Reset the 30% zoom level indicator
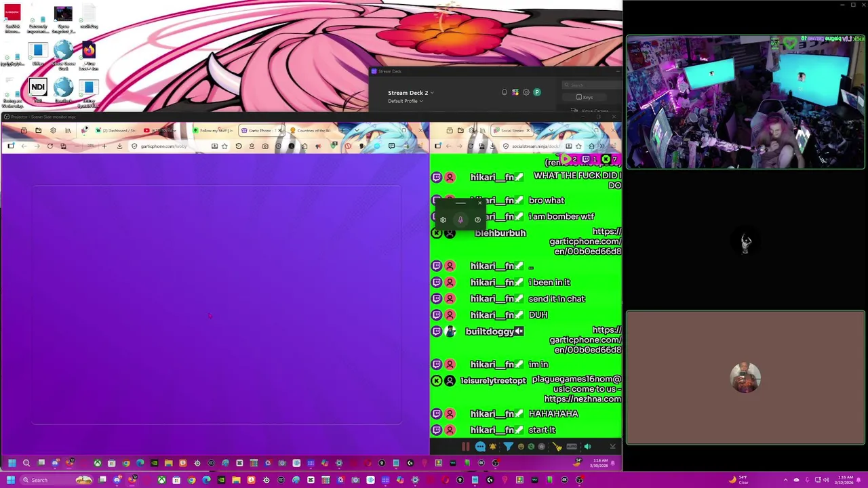 [90, 146]
